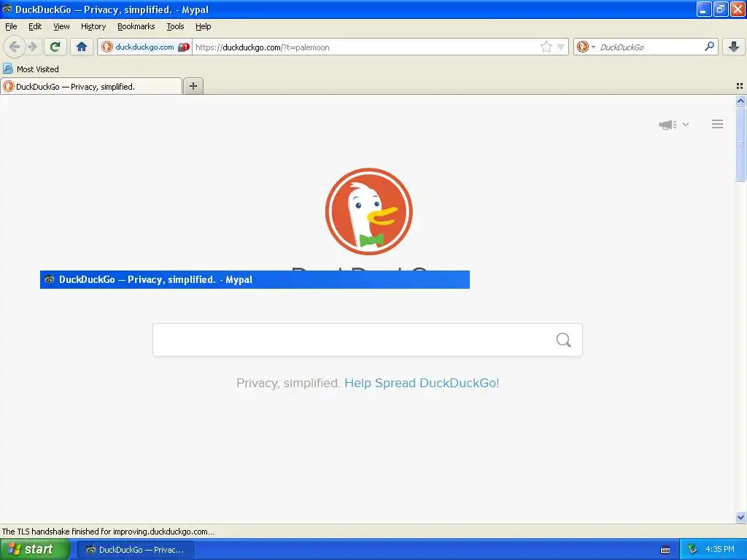747x560 pixels.
Task: Go back with the Back arrow button
Action: click(15, 47)
